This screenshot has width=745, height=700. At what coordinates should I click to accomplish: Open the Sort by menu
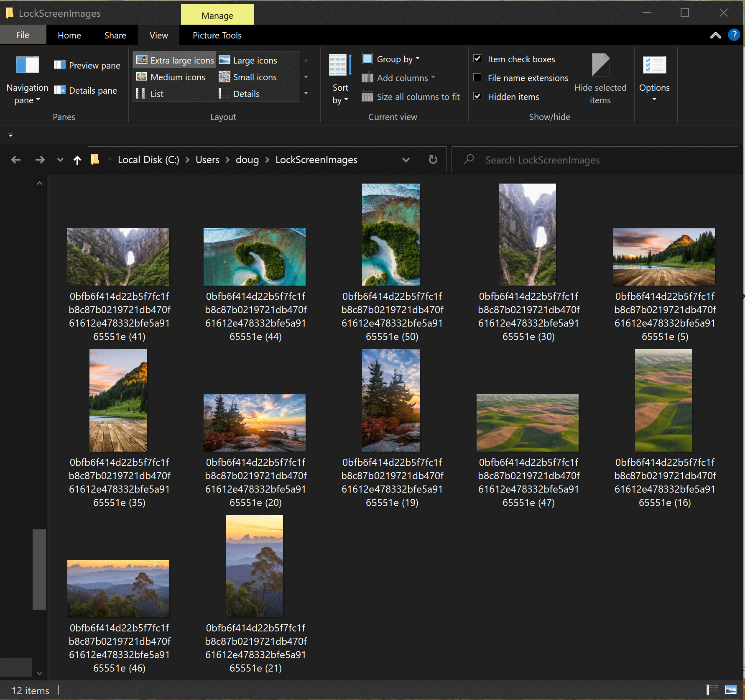(340, 79)
